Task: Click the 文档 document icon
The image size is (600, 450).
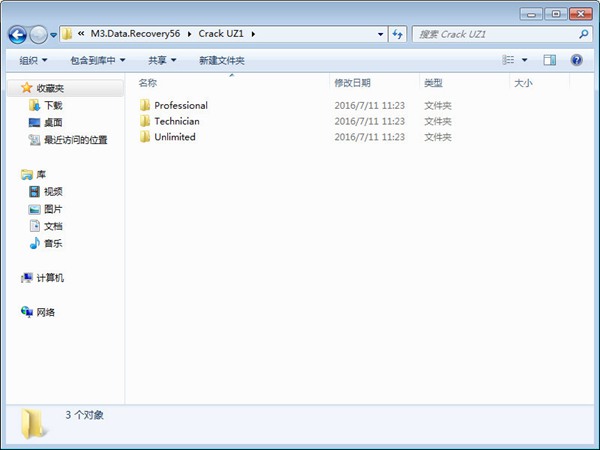Action: (35, 226)
